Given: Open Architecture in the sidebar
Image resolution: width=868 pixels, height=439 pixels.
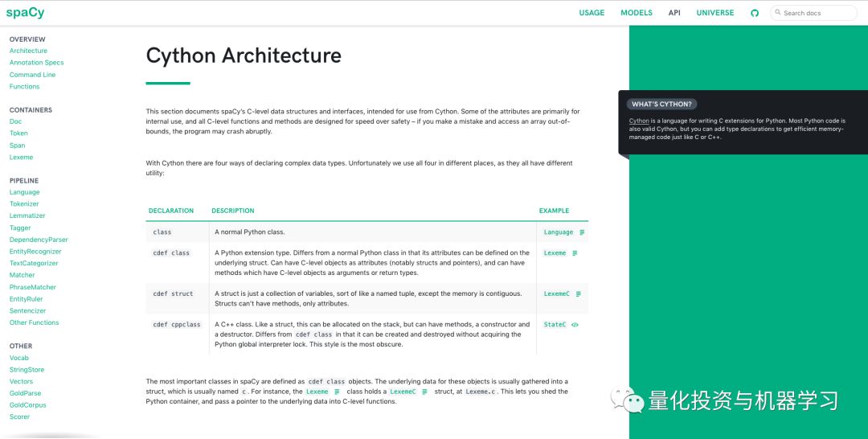Looking at the screenshot, I should (x=28, y=51).
